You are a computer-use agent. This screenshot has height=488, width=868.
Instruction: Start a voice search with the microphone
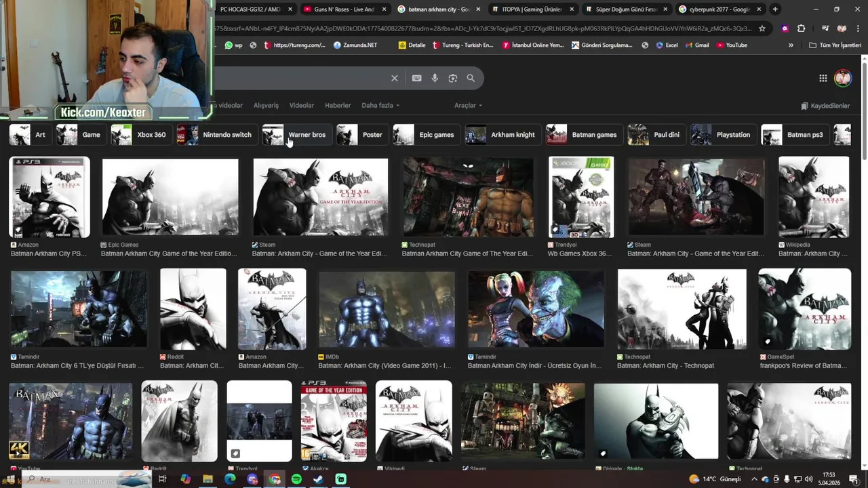click(x=435, y=78)
